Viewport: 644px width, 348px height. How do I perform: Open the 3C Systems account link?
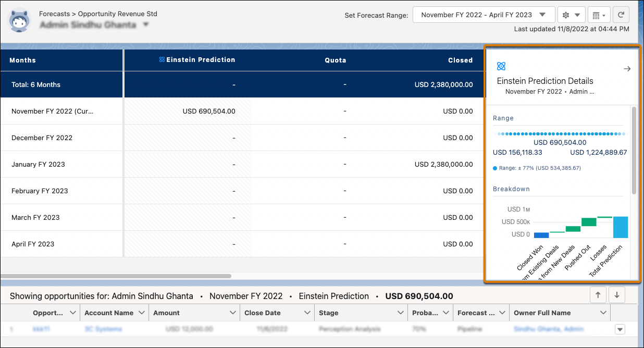click(103, 329)
